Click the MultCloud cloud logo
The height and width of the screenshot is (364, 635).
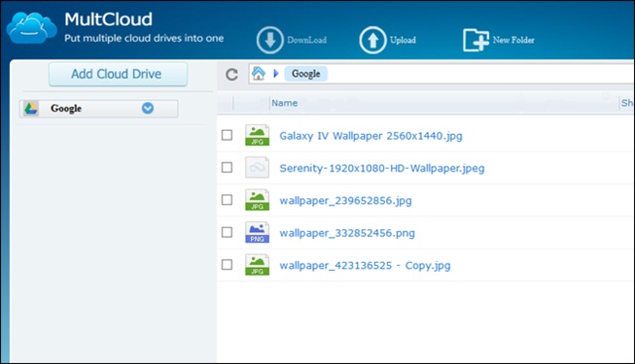32,28
